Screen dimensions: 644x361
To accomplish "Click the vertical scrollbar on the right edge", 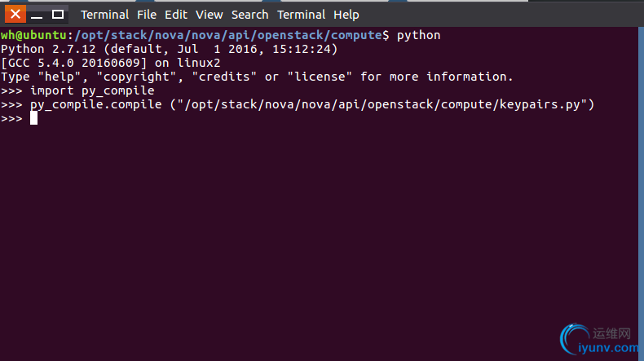I will coord(641,194).
